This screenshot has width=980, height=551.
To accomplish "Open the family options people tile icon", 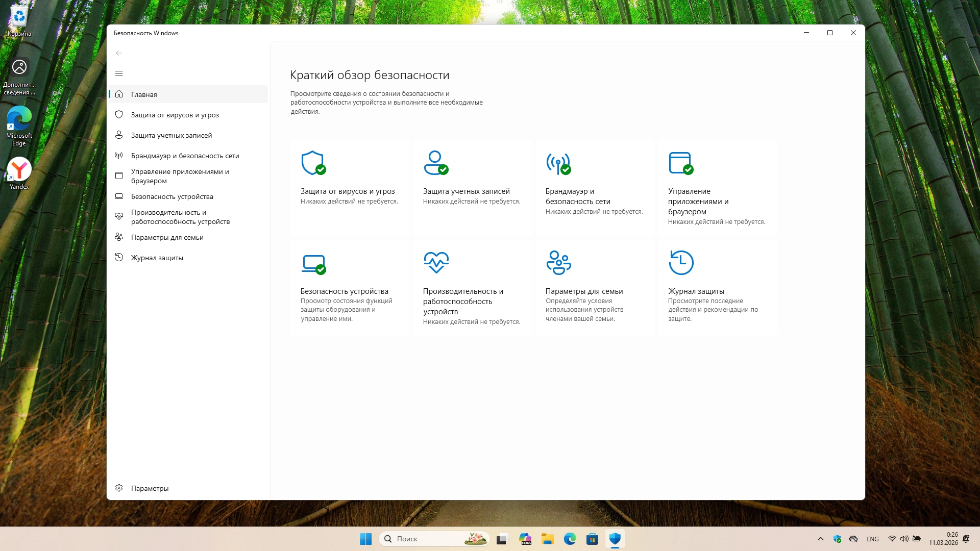I will coord(558,263).
